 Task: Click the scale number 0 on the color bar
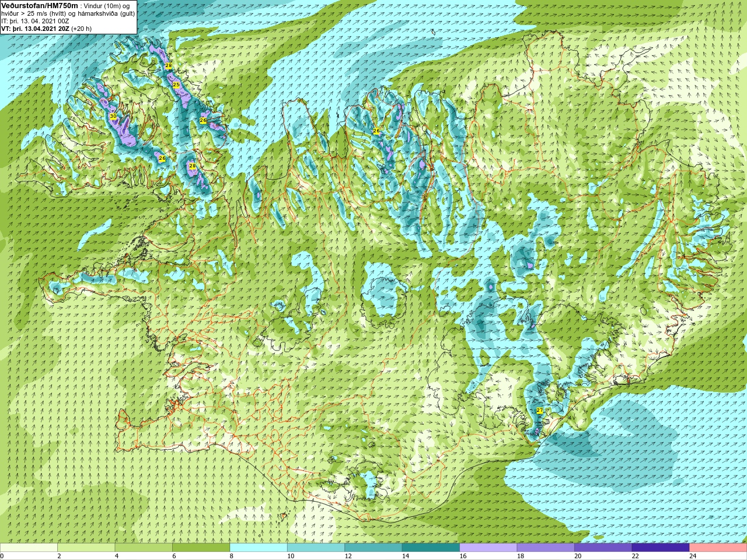point(2,556)
